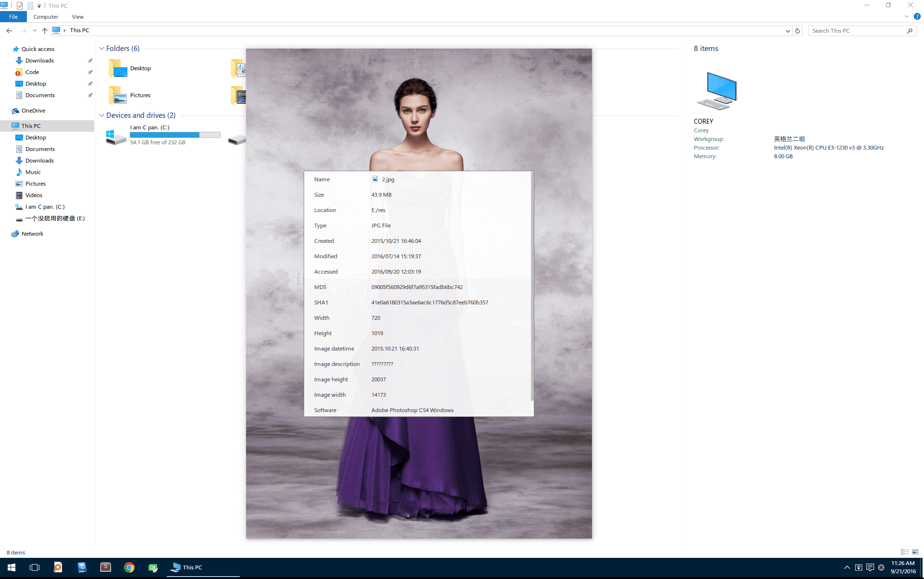This screenshot has width=924, height=579.
Task: Click the Google Chrome taskbar icon
Action: coord(129,567)
